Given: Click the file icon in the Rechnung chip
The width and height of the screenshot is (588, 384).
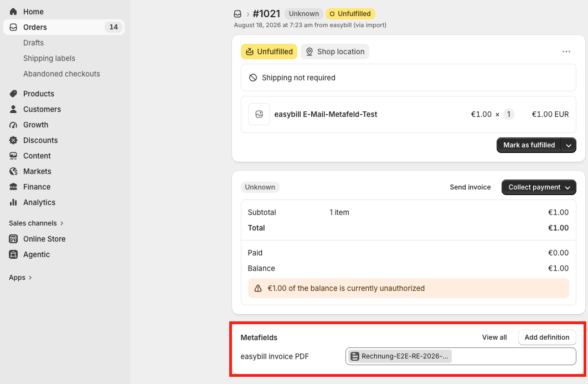Looking at the screenshot, I should 355,356.
